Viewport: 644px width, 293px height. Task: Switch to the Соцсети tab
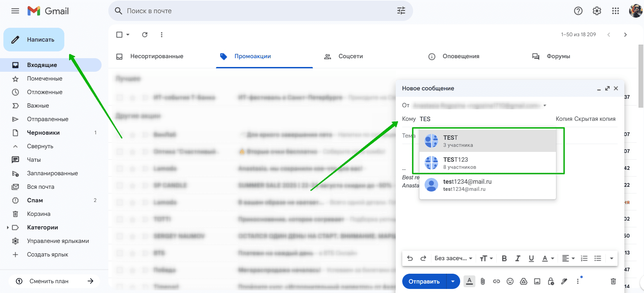pyautogui.click(x=344, y=57)
